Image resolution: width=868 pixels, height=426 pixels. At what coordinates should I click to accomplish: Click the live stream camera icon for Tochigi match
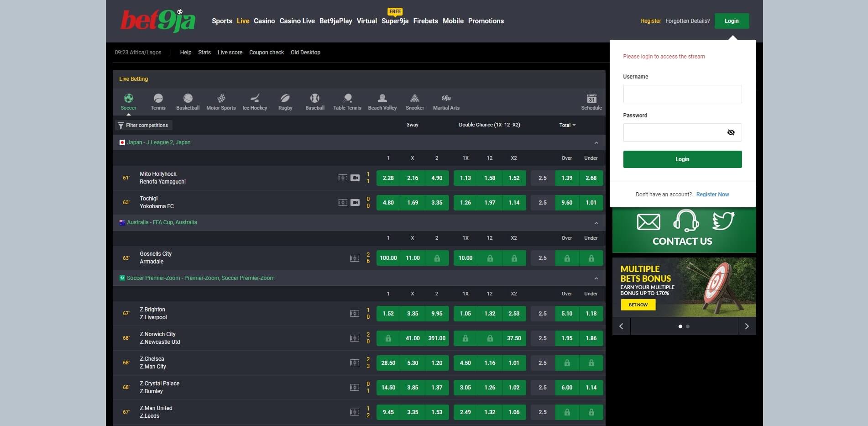(356, 203)
